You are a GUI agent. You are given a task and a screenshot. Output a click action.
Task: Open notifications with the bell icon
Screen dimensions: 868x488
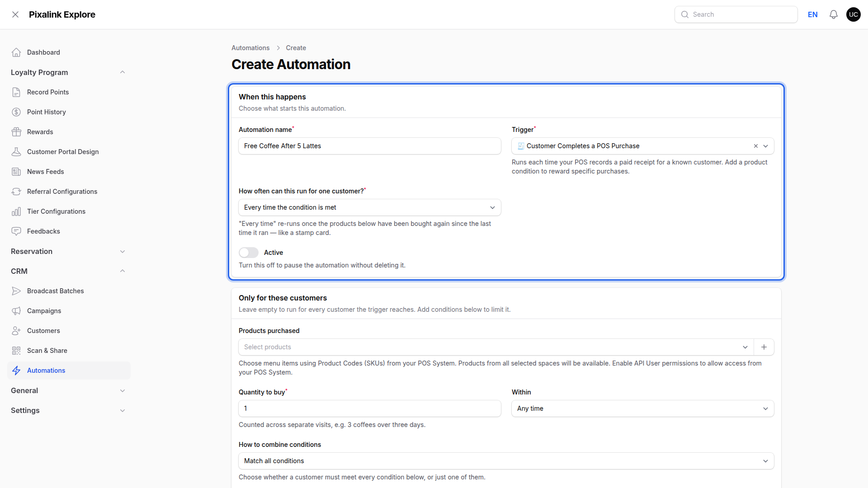[834, 14]
